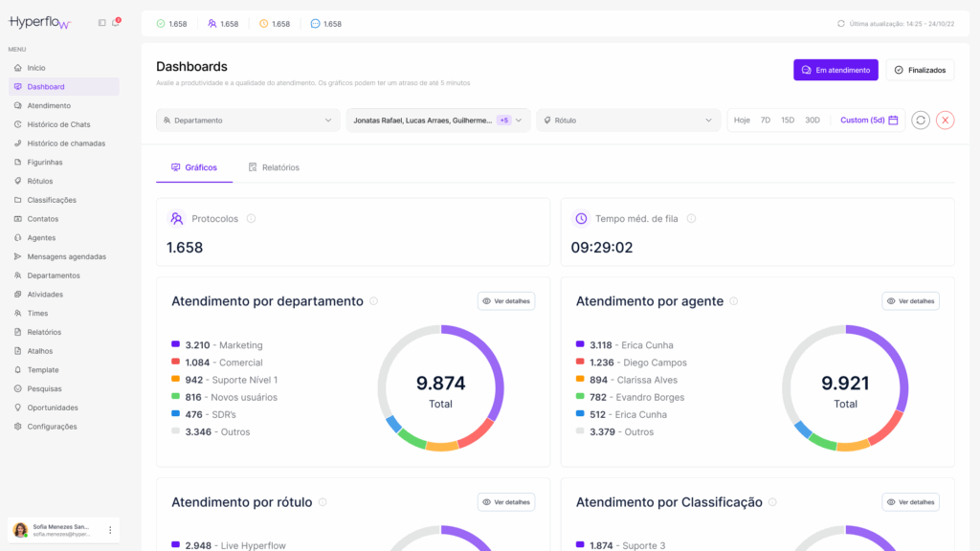The width and height of the screenshot is (980, 551).
Task: Collapse the sidebar using panel icon
Action: [x=102, y=23]
